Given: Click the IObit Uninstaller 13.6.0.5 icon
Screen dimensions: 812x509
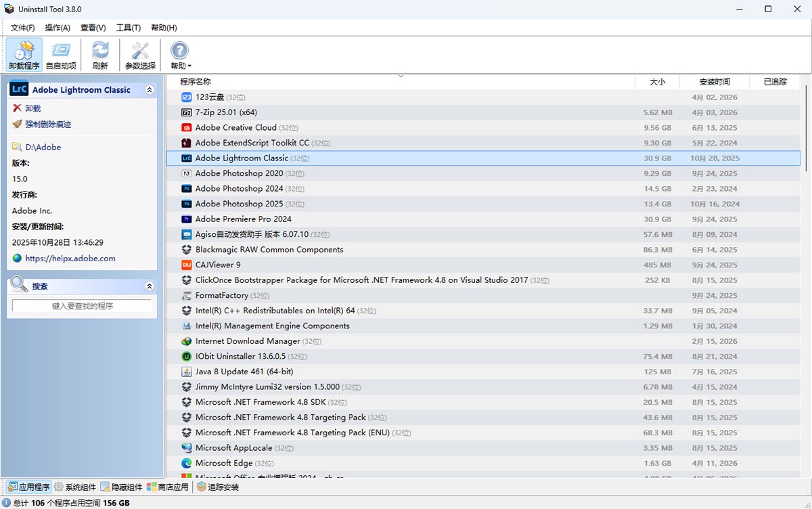Looking at the screenshot, I should (x=187, y=357).
